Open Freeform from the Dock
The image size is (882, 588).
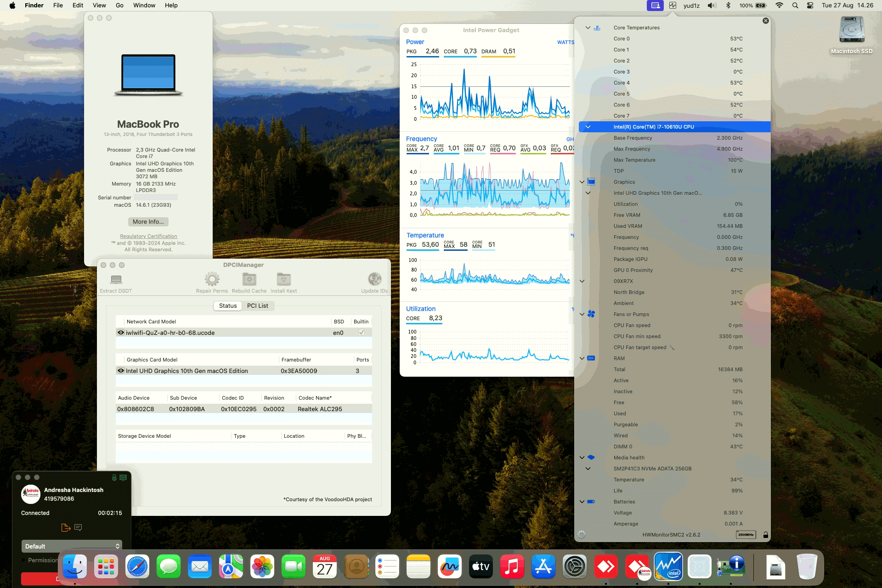(x=450, y=566)
